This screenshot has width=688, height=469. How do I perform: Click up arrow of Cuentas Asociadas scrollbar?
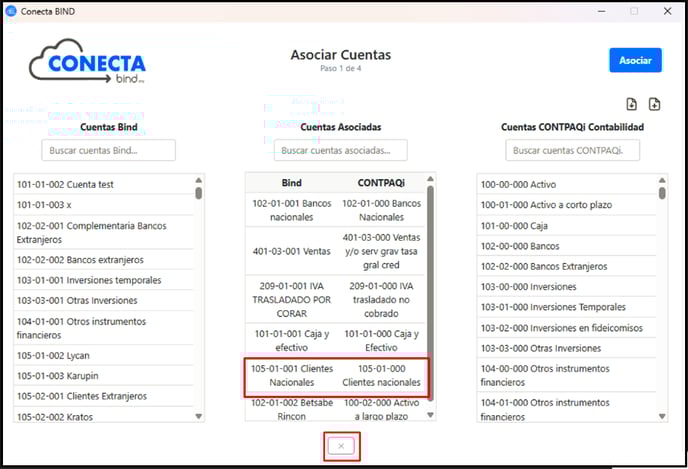click(430, 179)
